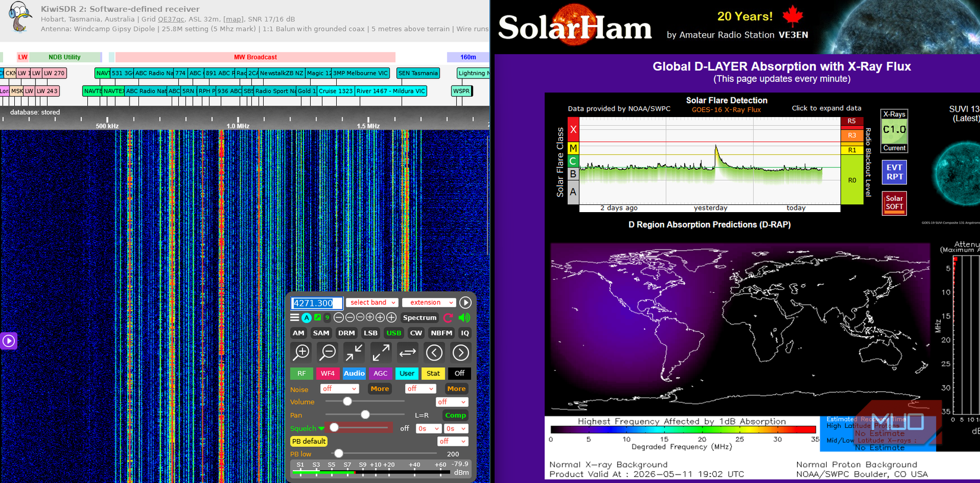Switch demodulation mode to SAM
Screen dimensions: 980x483
click(x=321, y=333)
